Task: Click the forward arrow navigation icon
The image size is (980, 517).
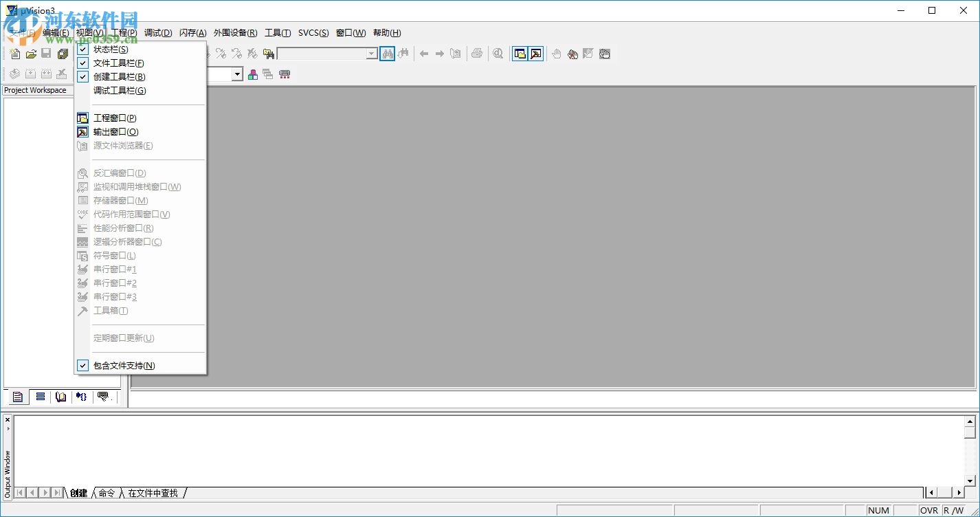Action: tap(440, 54)
